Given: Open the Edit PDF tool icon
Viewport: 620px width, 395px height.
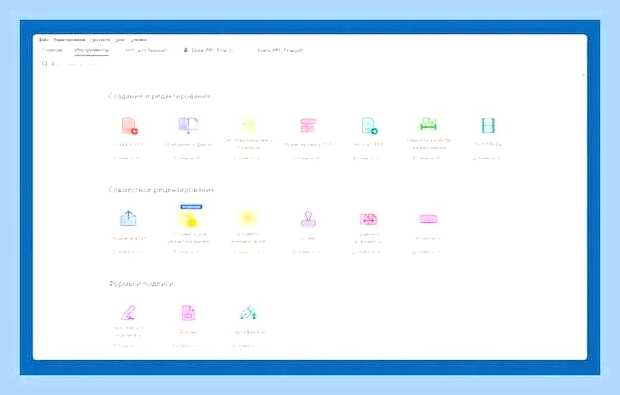Looking at the screenshot, I should (x=308, y=125).
